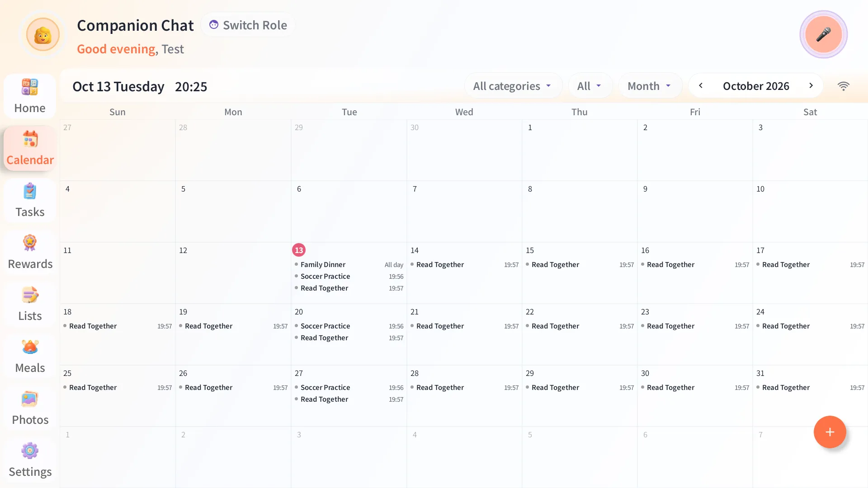Open Soccer Practice event on 20th
This screenshot has height=488, width=868.
point(349,326)
